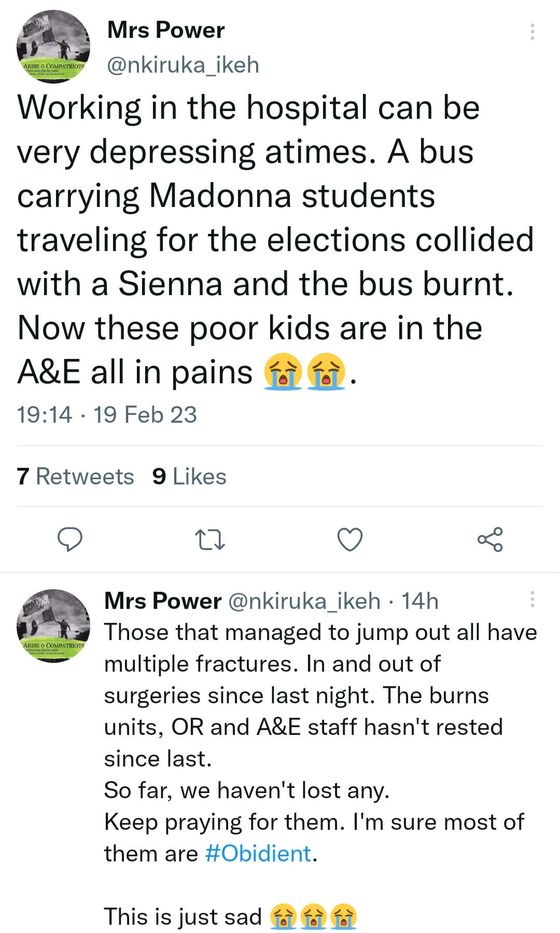Tap the retweet arrows icon
Viewport: 560px width, 933px height.
tap(209, 539)
